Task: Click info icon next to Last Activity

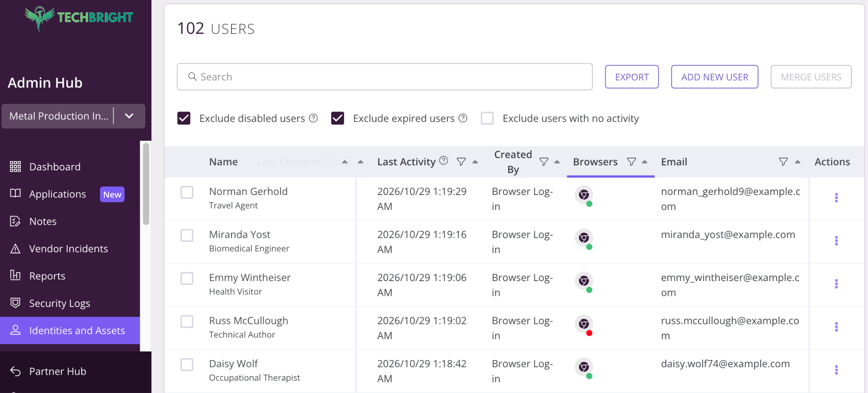Action: click(x=443, y=160)
